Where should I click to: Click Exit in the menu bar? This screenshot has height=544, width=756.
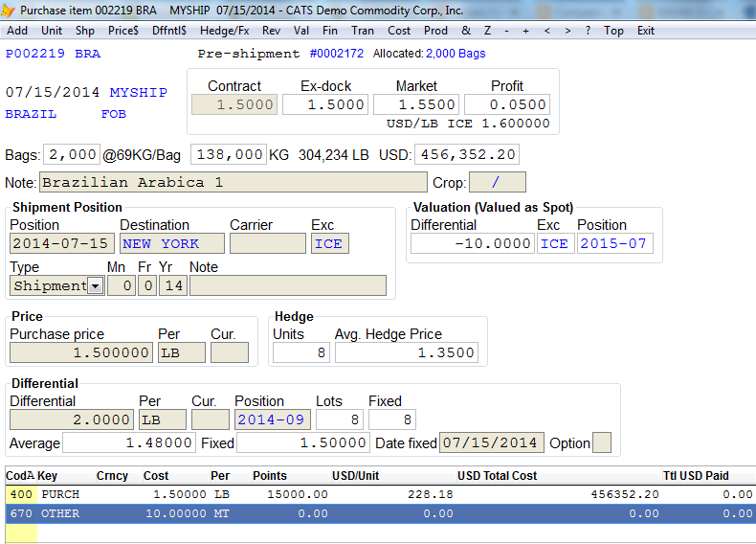tap(646, 31)
